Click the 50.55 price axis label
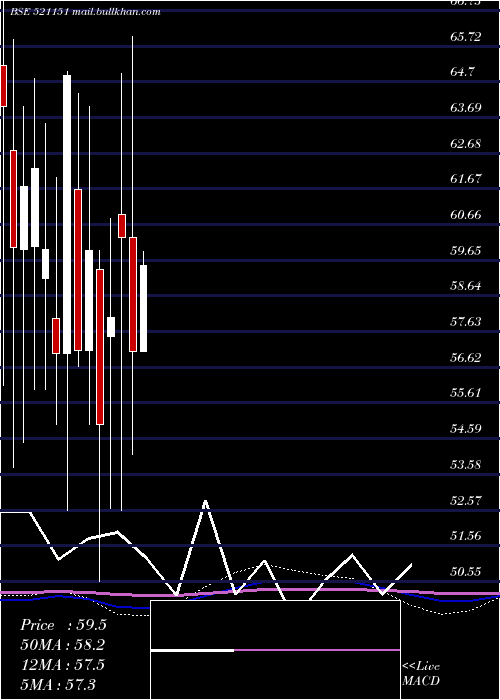Viewport: 500px width, 700px height. [466, 571]
